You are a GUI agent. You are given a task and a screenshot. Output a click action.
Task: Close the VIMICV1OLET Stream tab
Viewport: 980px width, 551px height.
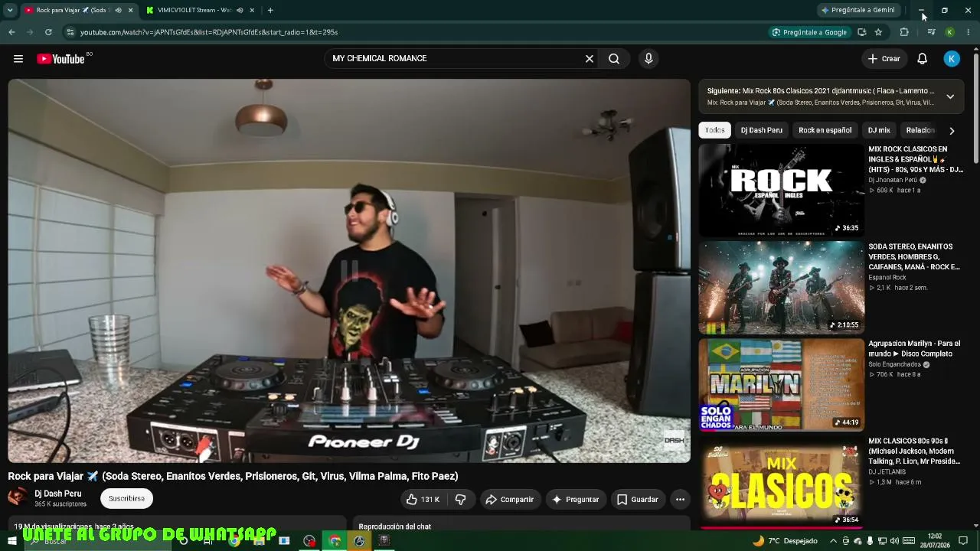pyautogui.click(x=252, y=11)
